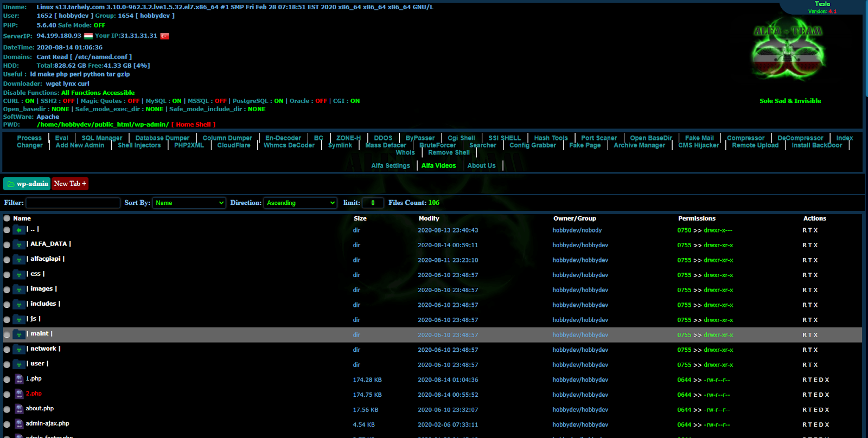Viewport: 868px width, 438px height.
Task: Click the js folder icon
Action: [19, 319]
